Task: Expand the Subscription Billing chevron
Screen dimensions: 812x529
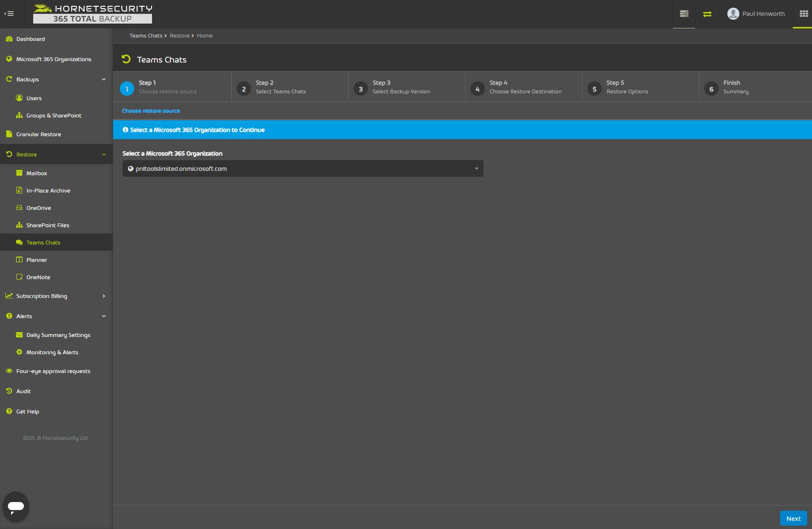Action: pyautogui.click(x=104, y=296)
